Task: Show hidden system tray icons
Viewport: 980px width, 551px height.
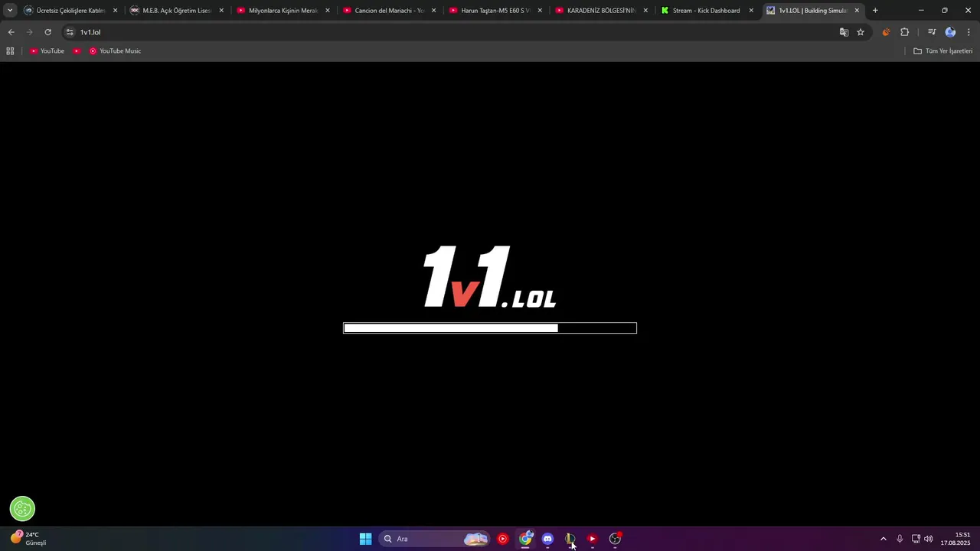Action: [883, 539]
